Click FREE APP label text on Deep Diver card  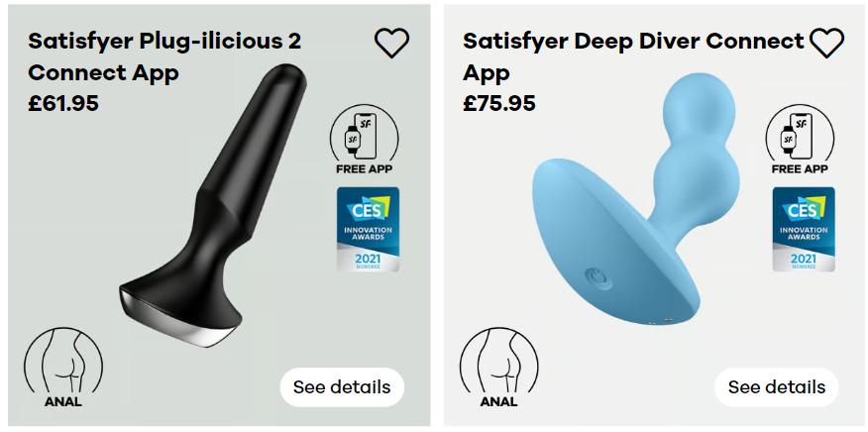pos(800,168)
